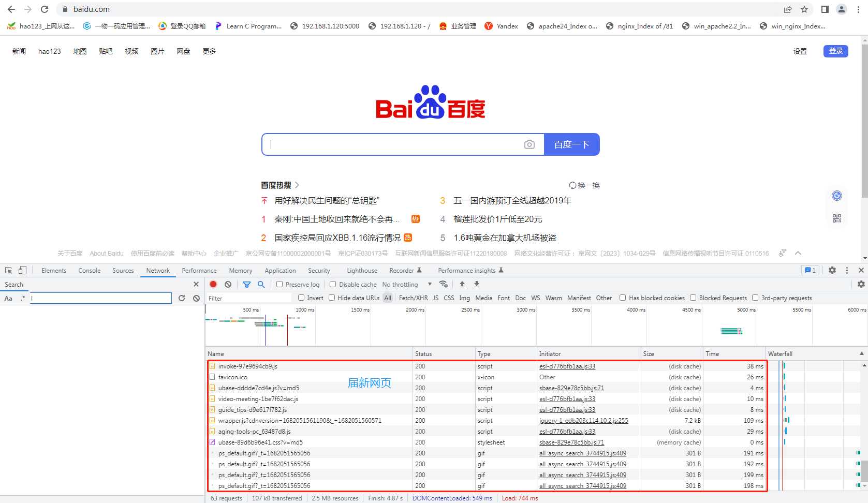Switch to the Console tab
Image resolution: width=868 pixels, height=503 pixels.
pyautogui.click(x=90, y=270)
